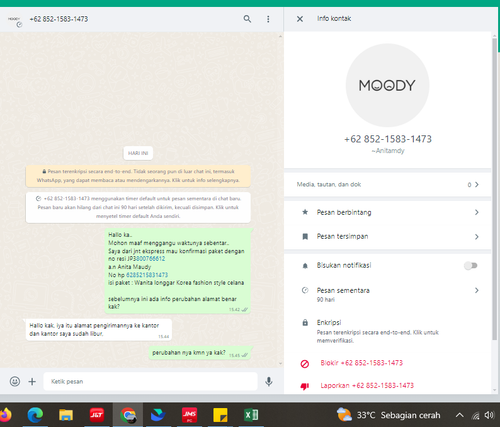Open Microsoft Edge from the taskbar
The height and width of the screenshot is (427, 500).
(x=35, y=415)
